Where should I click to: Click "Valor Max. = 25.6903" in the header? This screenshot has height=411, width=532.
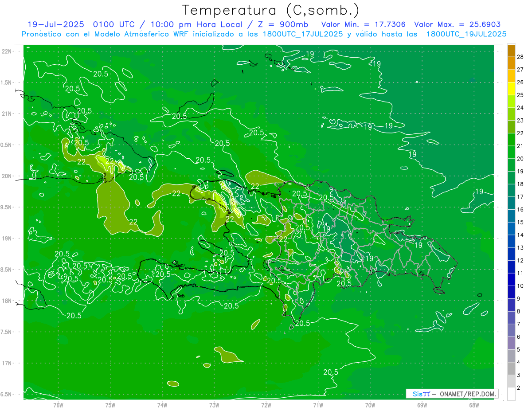click(x=457, y=24)
